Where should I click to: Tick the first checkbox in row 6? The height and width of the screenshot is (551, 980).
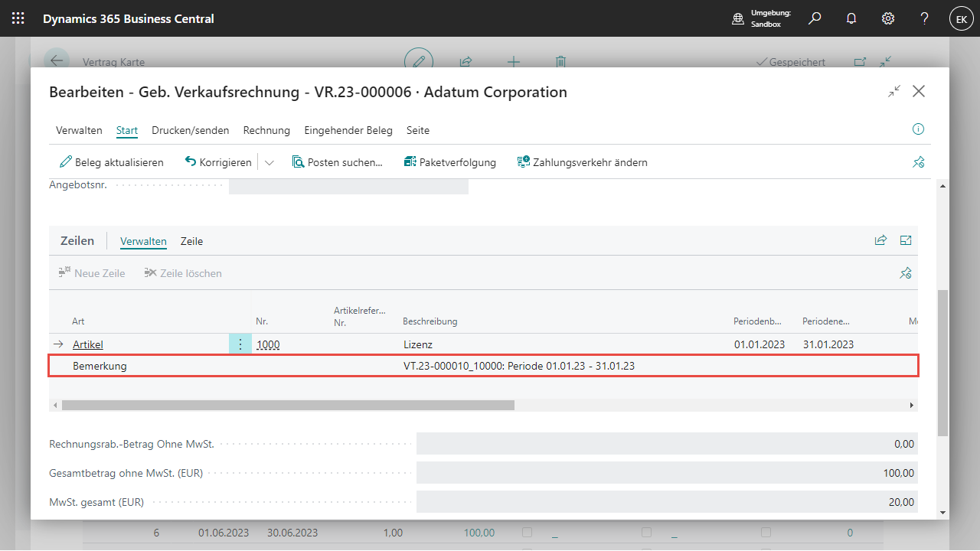tap(527, 533)
